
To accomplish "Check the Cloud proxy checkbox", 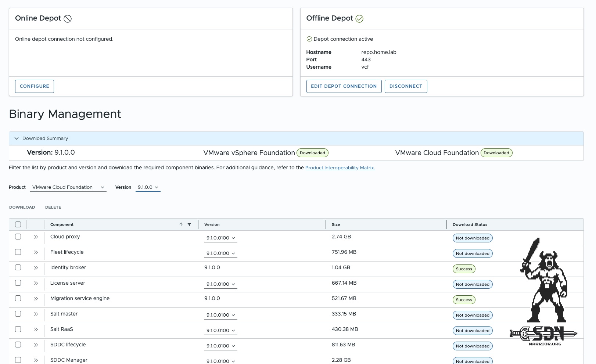I will [18, 237].
